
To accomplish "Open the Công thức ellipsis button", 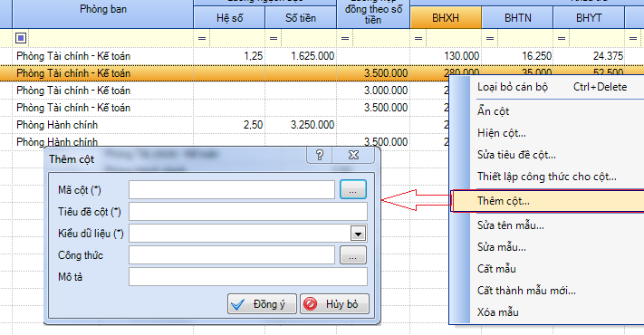I will [x=353, y=255].
